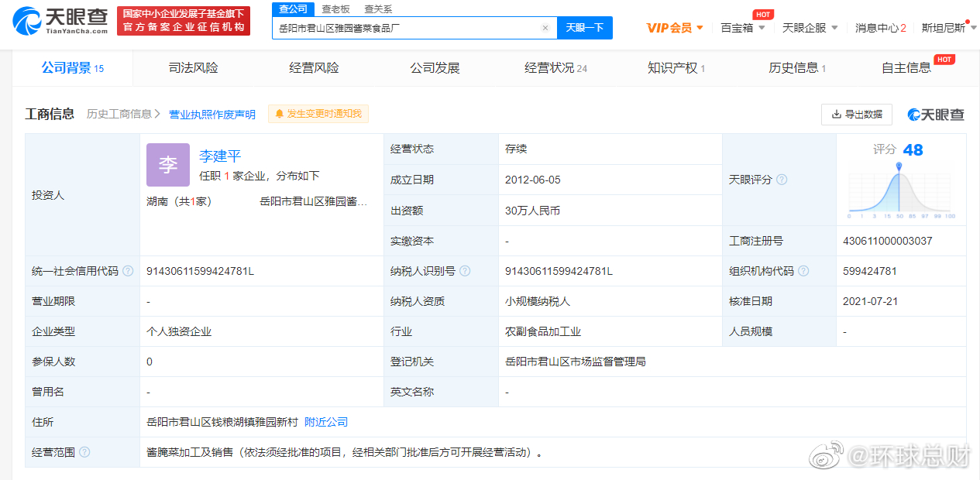This screenshot has height=480, width=980.
Task: Open the 公司发展 tab
Action: click(x=435, y=68)
